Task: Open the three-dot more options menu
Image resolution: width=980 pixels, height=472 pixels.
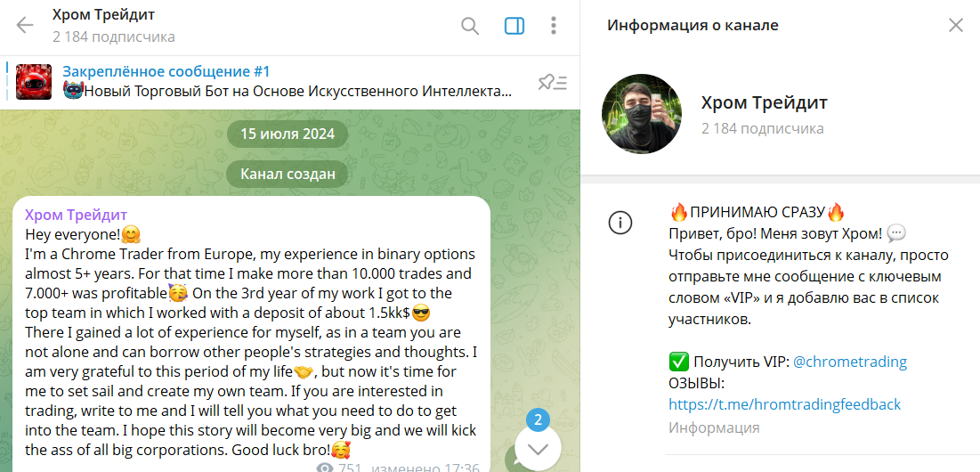Action: pyautogui.click(x=553, y=26)
